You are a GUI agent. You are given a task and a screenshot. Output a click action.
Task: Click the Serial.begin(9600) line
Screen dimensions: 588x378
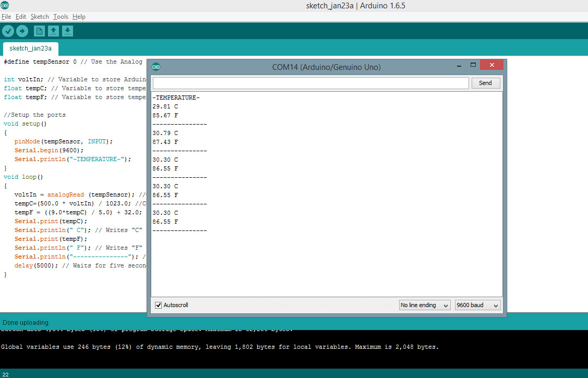[x=49, y=150]
